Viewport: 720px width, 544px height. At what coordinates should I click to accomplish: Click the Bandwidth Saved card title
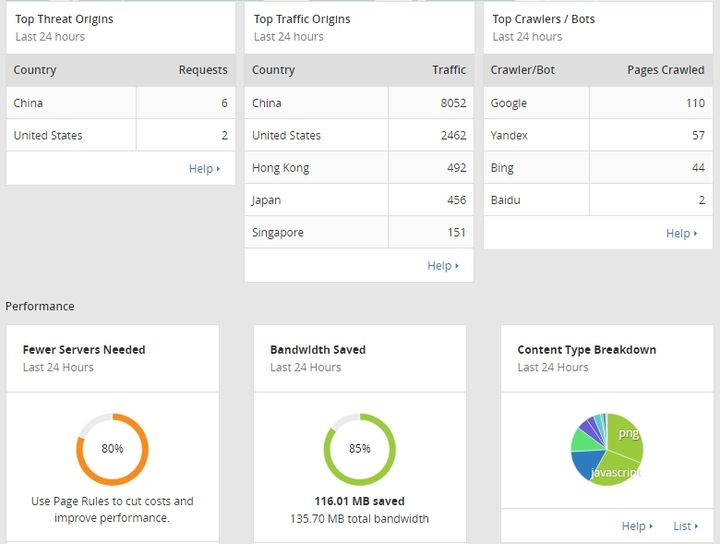click(x=318, y=350)
